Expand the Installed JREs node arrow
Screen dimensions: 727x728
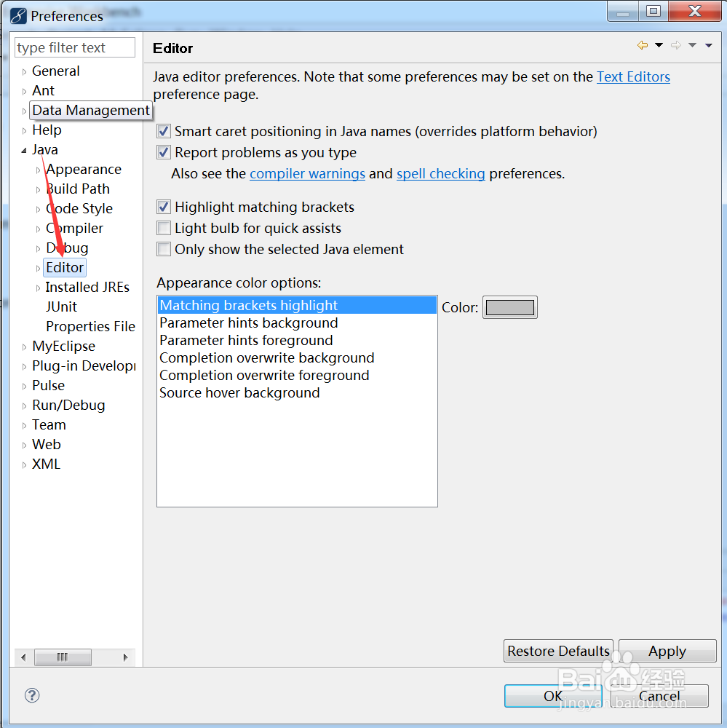click(x=38, y=288)
